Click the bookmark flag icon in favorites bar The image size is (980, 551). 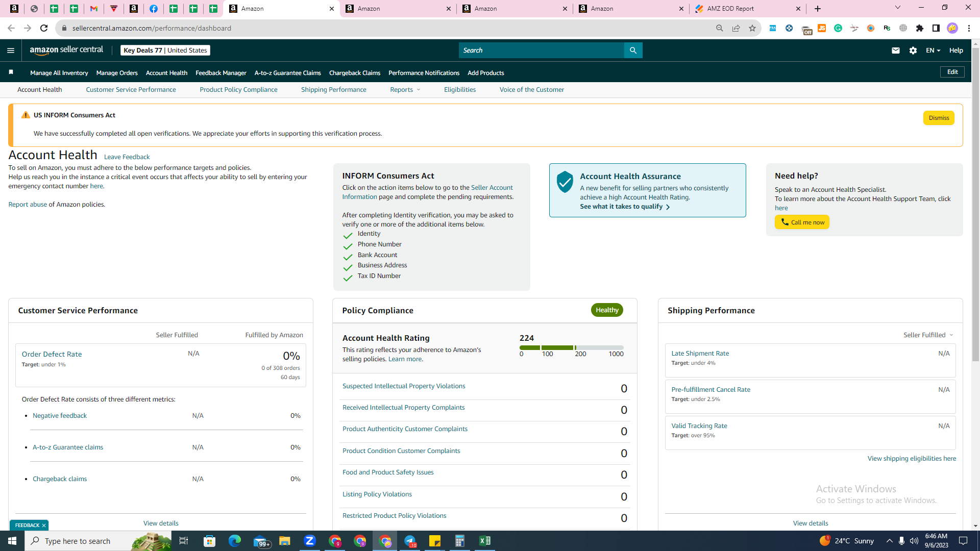pos(11,72)
